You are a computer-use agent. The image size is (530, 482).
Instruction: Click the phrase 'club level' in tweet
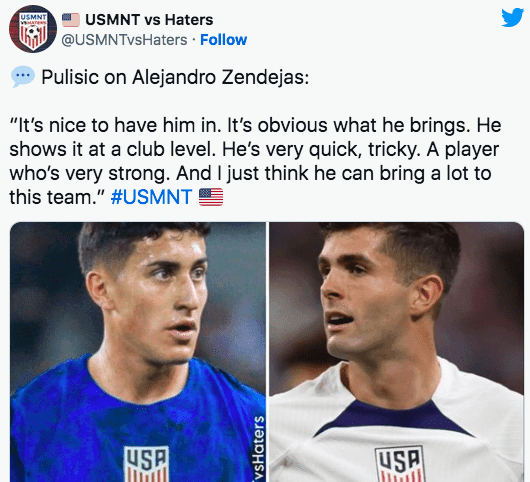pyautogui.click(x=171, y=149)
